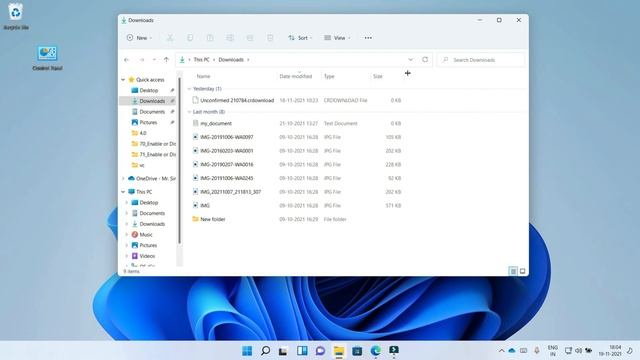Click the OneDrive cloud icon in system tray

coord(512,351)
